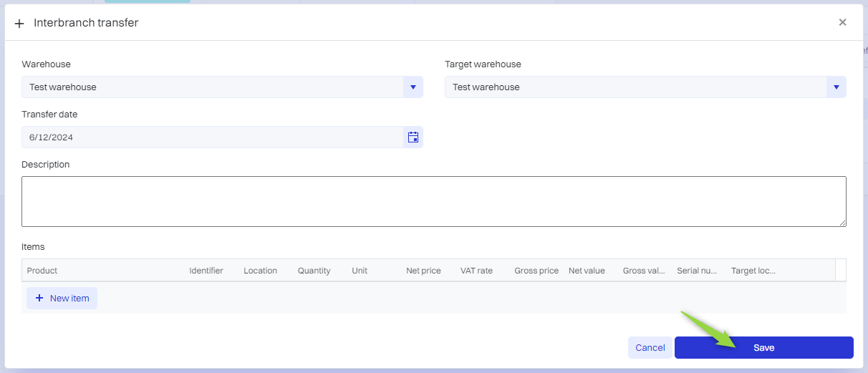The width and height of the screenshot is (868, 373).
Task: Click the Gross price column header
Action: click(x=536, y=271)
